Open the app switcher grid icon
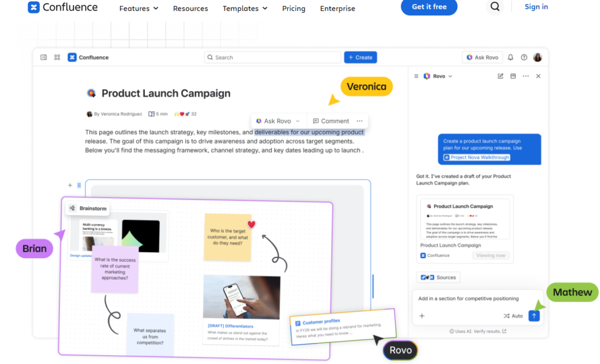This screenshot has width=600, height=364. tap(57, 57)
